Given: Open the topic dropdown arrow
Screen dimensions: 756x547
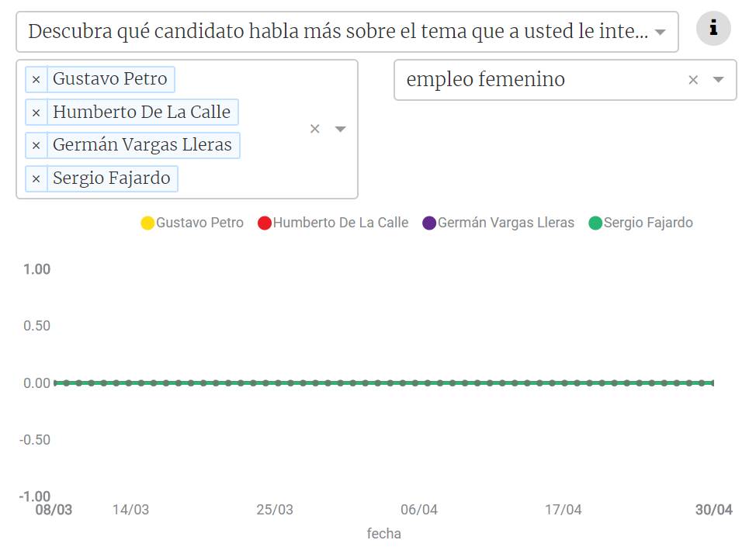Looking at the screenshot, I should (719, 80).
